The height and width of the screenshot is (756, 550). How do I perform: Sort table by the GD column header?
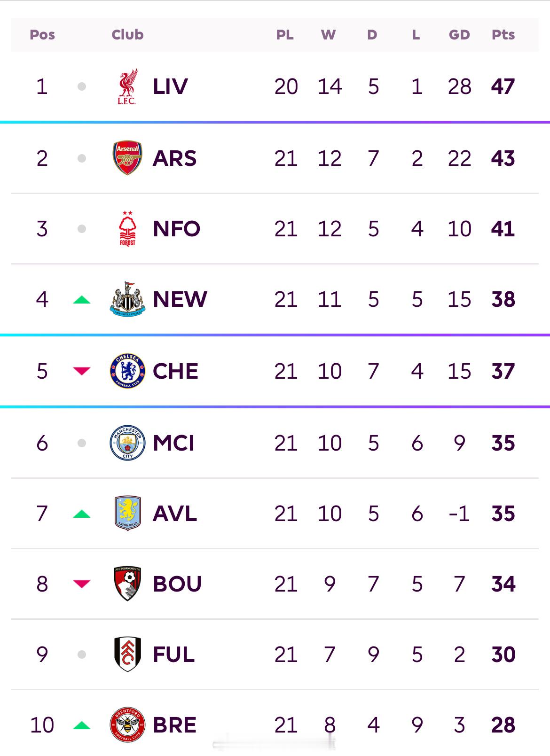pos(459,35)
